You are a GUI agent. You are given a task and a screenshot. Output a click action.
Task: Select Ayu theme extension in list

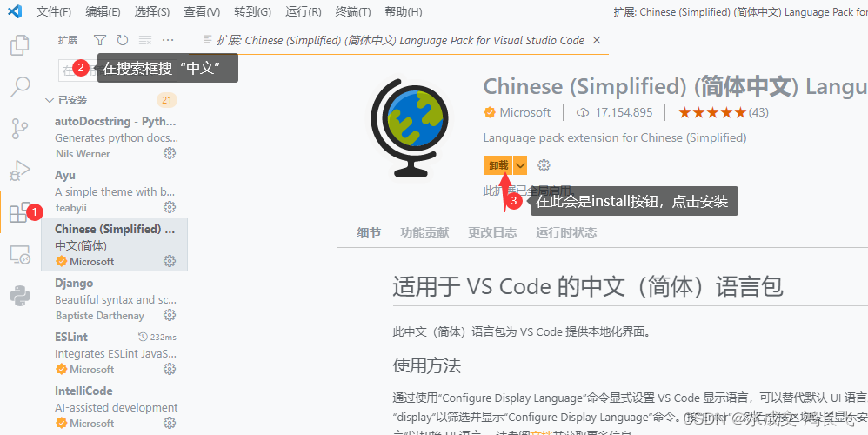pyautogui.click(x=114, y=191)
